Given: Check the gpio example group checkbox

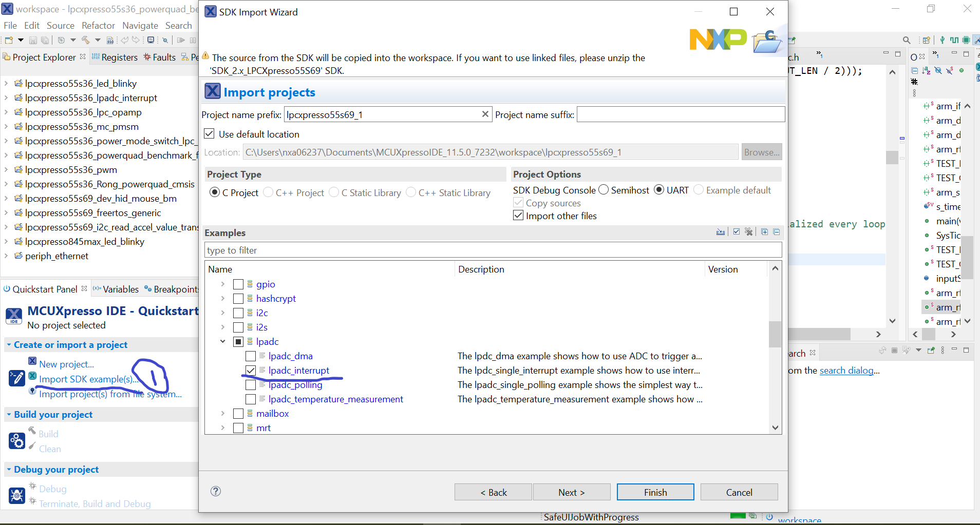Looking at the screenshot, I should (x=238, y=284).
